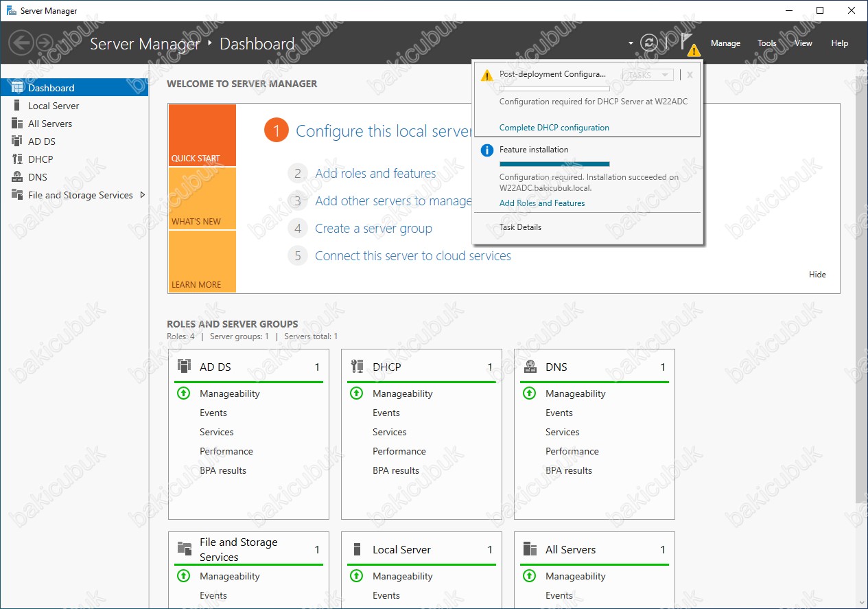Click Complete DHCP configuration link
Screen dimensions: 868x609
pos(554,128)
